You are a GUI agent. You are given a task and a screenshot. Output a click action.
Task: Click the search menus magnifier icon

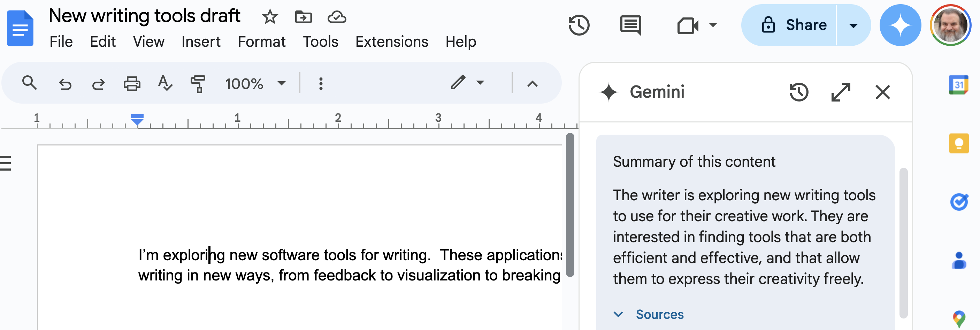pos(29,83)
